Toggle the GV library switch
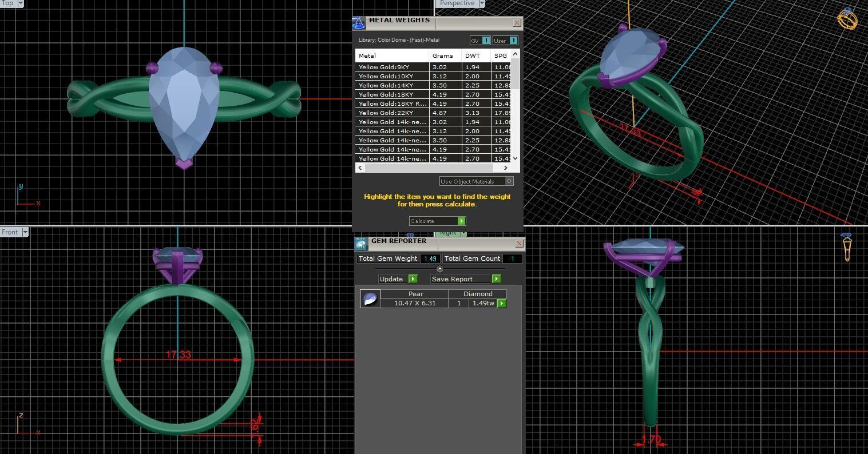Viewport: 868px width, 454px height. [480, 41]
